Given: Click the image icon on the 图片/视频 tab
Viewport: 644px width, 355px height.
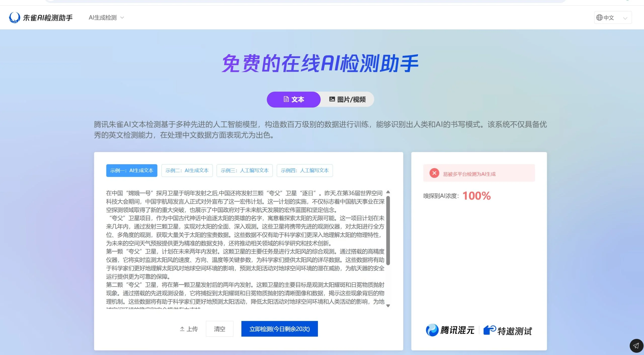Looking at the screenshot, I should coord(332,99).
